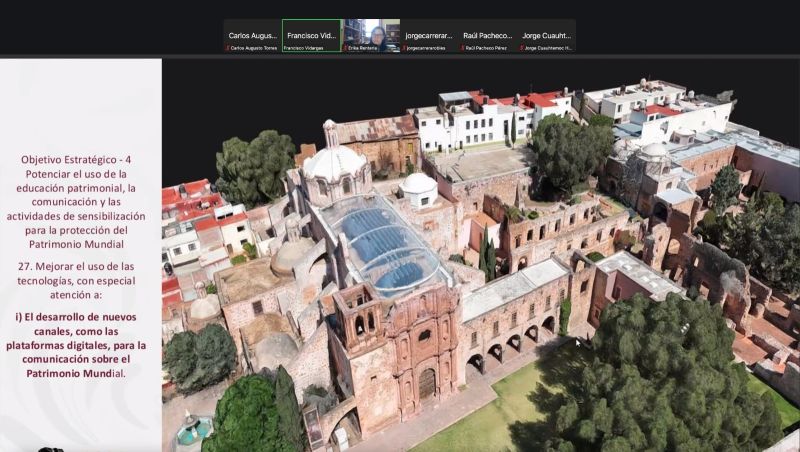Click Carlos Augusto Torres's muted microphone icon
Image resolution: width=800 pixels, height=452 pixels.
227,48
